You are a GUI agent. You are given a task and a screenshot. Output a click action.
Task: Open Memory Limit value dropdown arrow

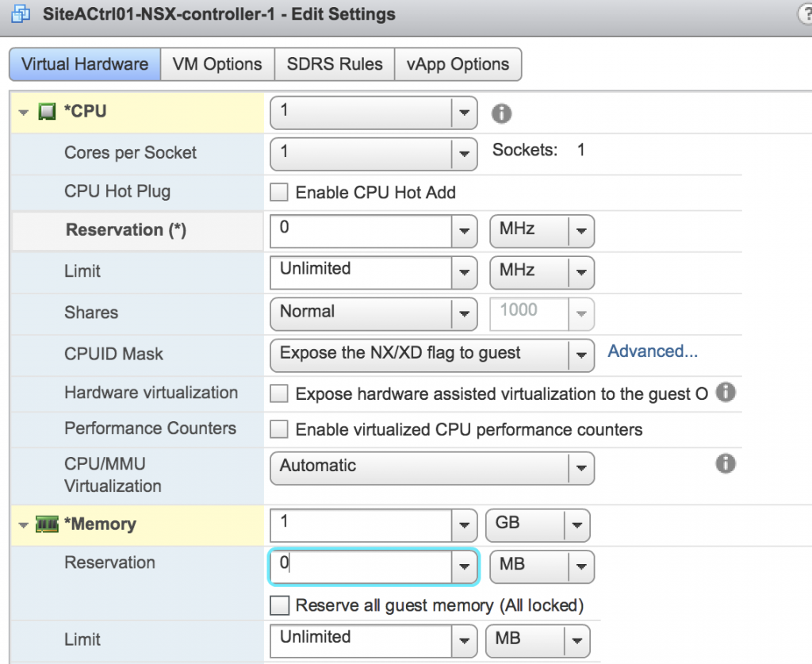click(464, 641)
